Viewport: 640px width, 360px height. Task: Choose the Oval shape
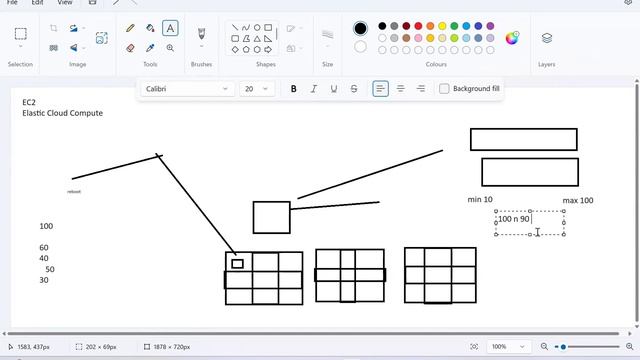pyautogui.click(x=257, y=27)
